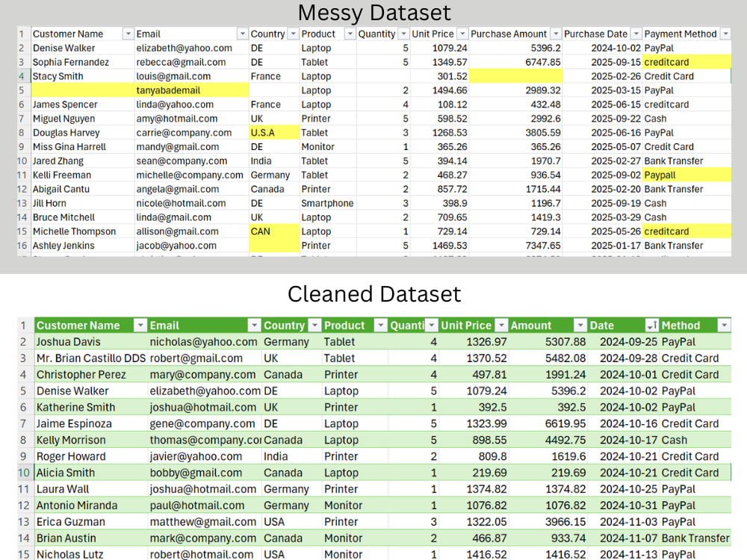Open Product filter in cleaned dataset
Image resolution: width=747 pixels, height=560 pixels.
380,326
